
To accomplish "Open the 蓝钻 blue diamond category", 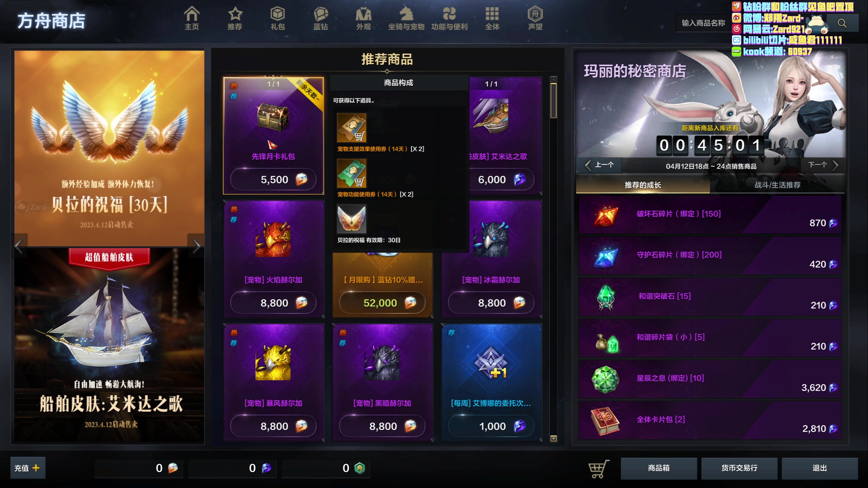I will point(320,18).
